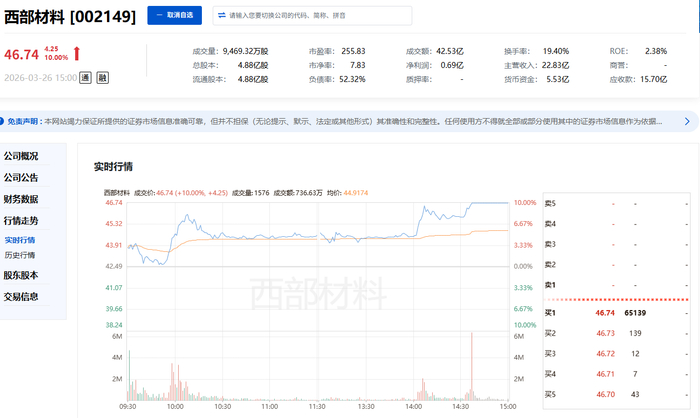Image resolution: width=700 pixels, height=418 pixels.
Task: Click the timestamp 2026-03-26 15:00
Action: [x=41, y=78]
